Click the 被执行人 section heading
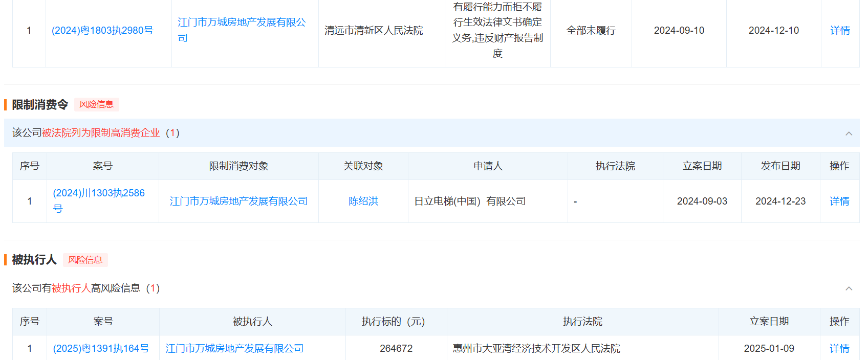 coord(34,260)
